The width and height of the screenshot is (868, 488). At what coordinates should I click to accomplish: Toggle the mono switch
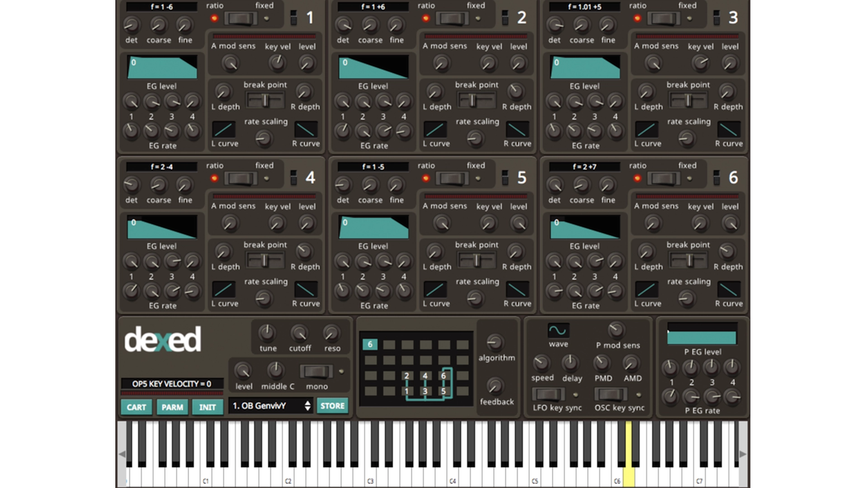point(316,371)
